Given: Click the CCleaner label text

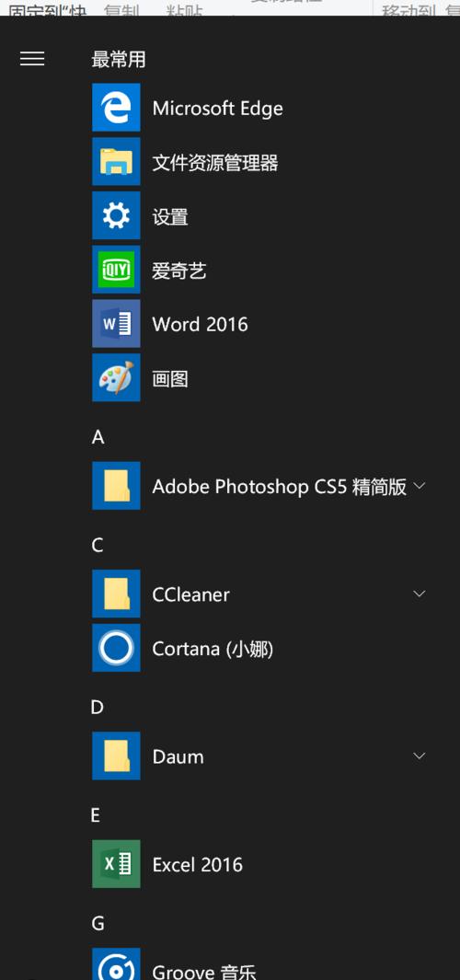Looking at the screenshot, I should point(190,594).
